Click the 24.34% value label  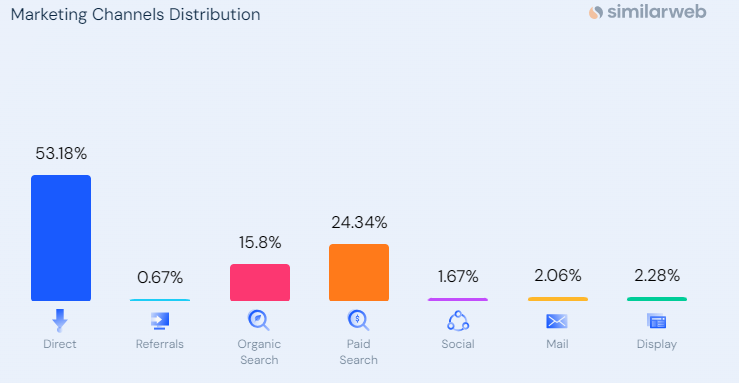click(x=359, y=222)
